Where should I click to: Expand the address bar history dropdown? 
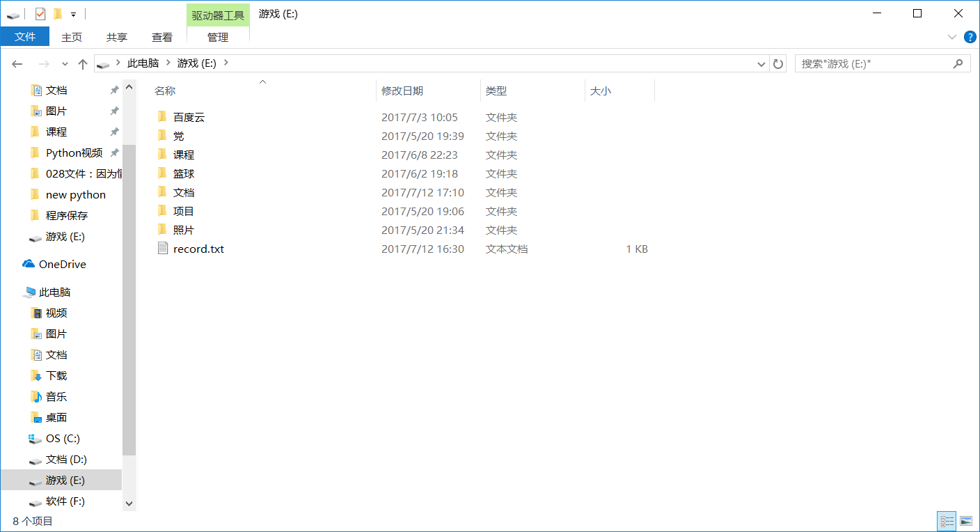pyautogui.click(x=761, y=63)
